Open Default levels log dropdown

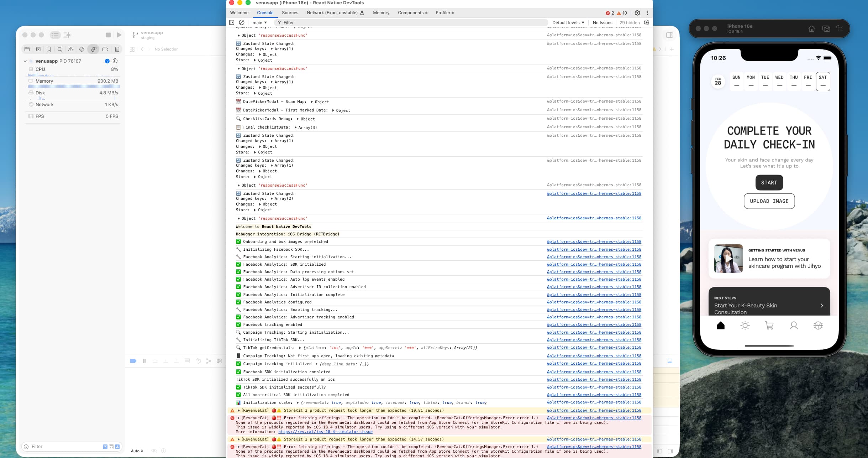pyautogui.click(x=568, y=22)
